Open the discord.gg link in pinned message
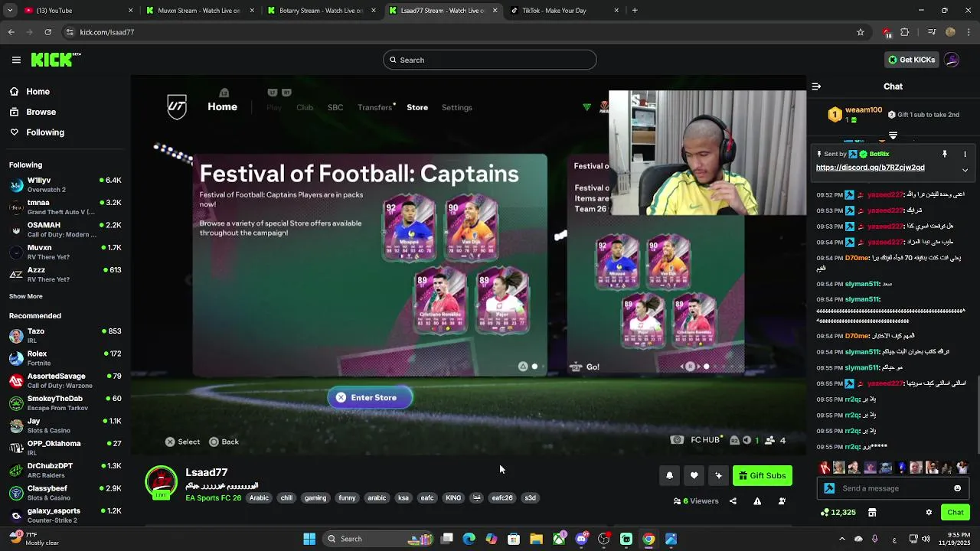This screenshot has height=551, width=980. (x=870, y=168)
